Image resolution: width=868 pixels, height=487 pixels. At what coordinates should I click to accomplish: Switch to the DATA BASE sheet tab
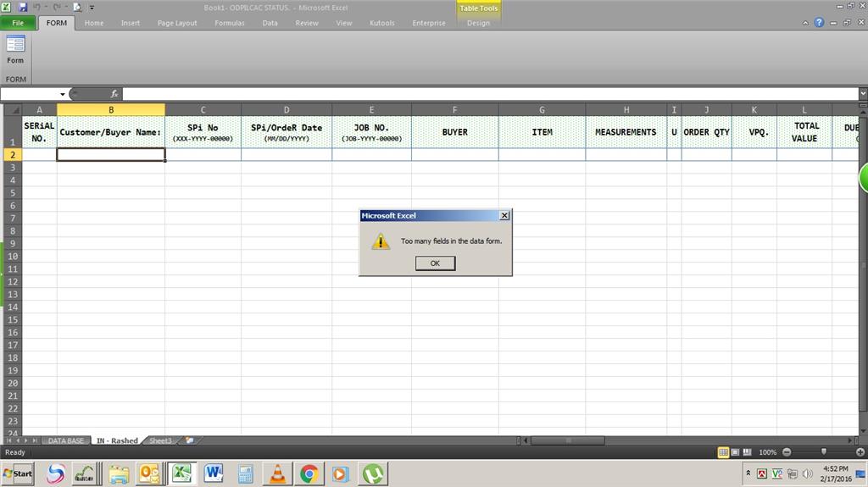(66, 440)
